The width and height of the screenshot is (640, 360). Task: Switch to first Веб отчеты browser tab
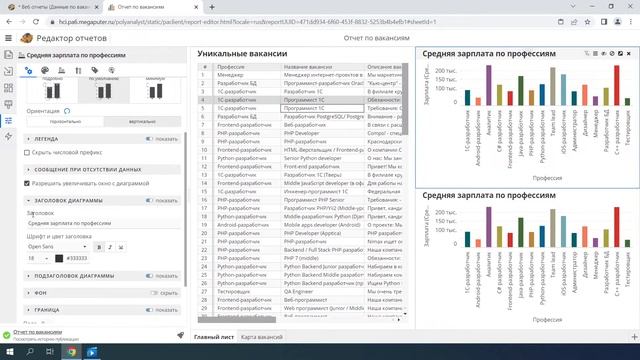[x=54, y=7]
